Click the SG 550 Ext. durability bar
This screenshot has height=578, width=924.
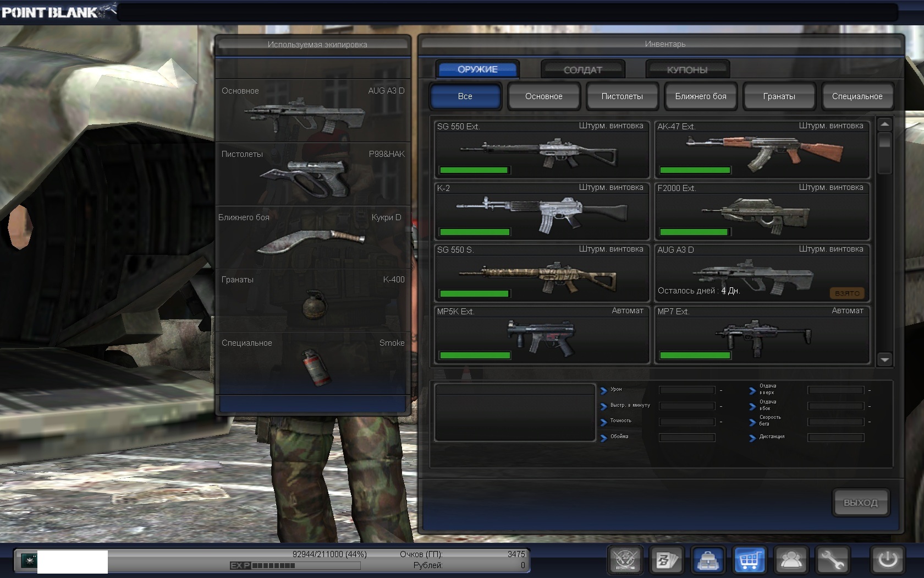click(x=475, y=170)
